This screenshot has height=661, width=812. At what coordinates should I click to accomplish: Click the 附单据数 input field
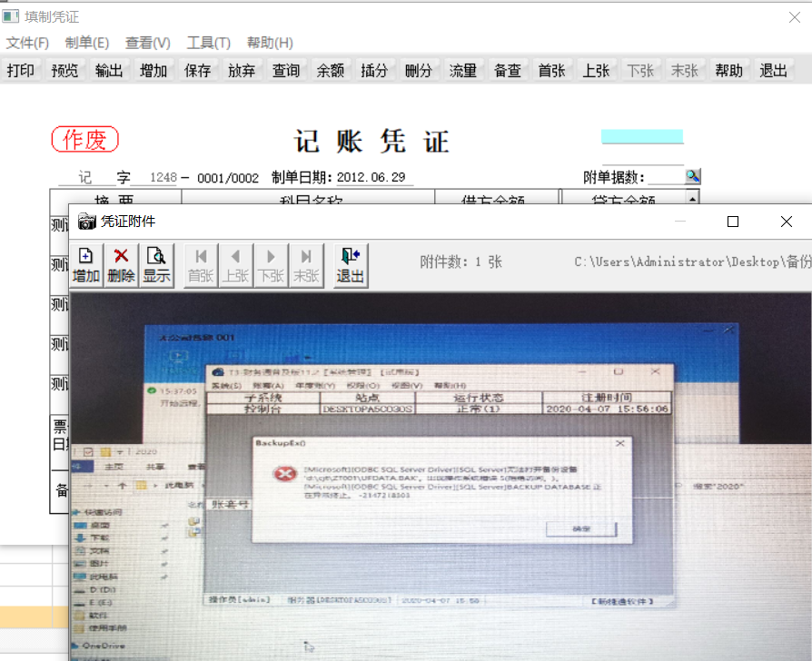tap(666, 177)
